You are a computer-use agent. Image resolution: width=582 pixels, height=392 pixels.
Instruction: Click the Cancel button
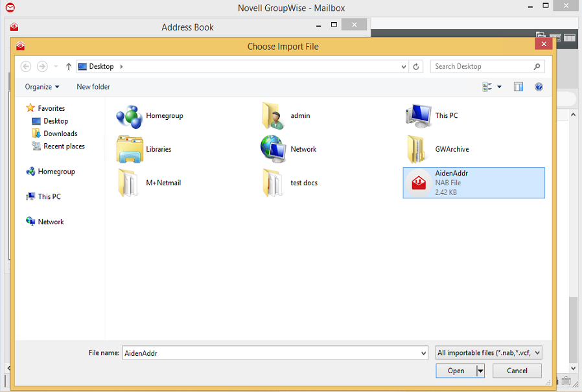(517, 371)
